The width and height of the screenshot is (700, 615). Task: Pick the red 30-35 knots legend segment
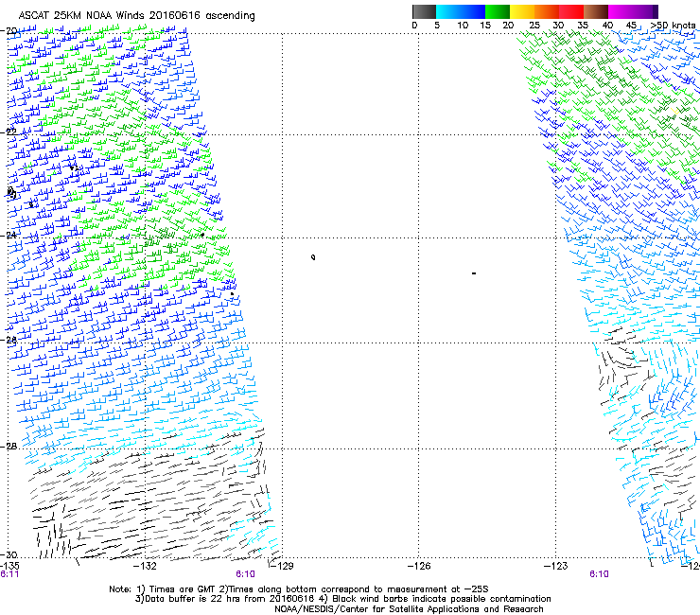(571, 11)
